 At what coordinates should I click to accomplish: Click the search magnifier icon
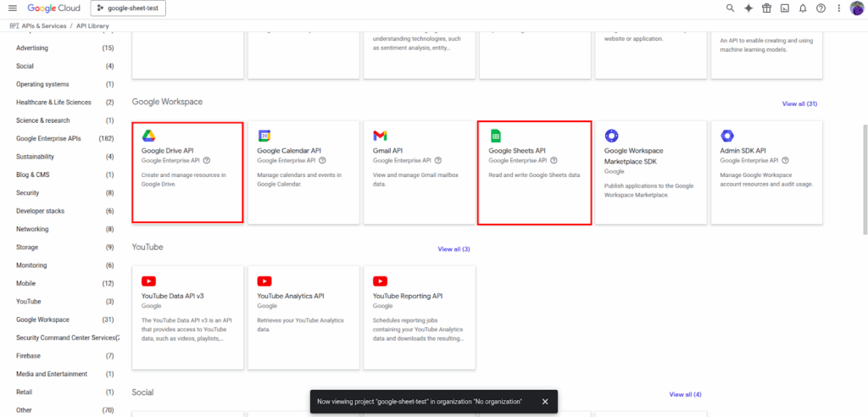point(731,8)
